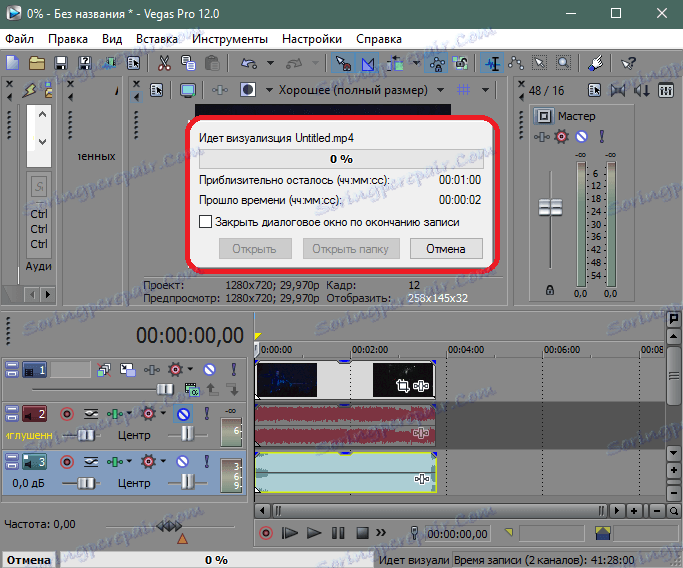Viewport: 683px width, 568px height.
Task: Click the mixer properties icon near 48 / 16
Action: click(x=594, y=90)
